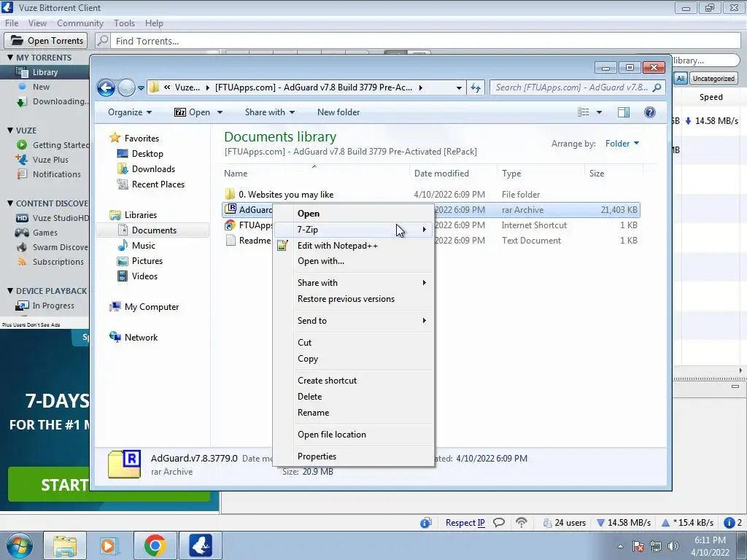Select the Readme text document icon
The image size is (747, 560).
[231, 241]
